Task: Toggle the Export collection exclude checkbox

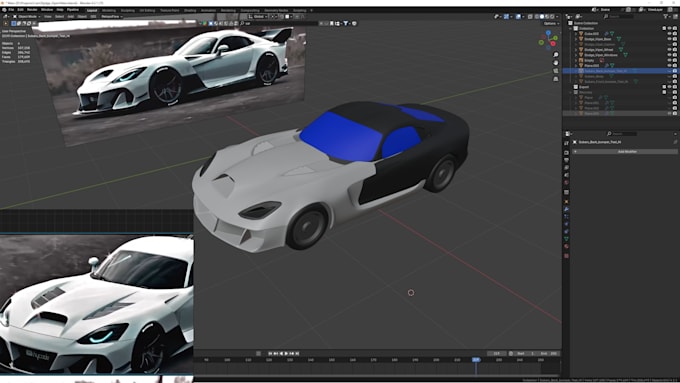Action: coord(664,87)
